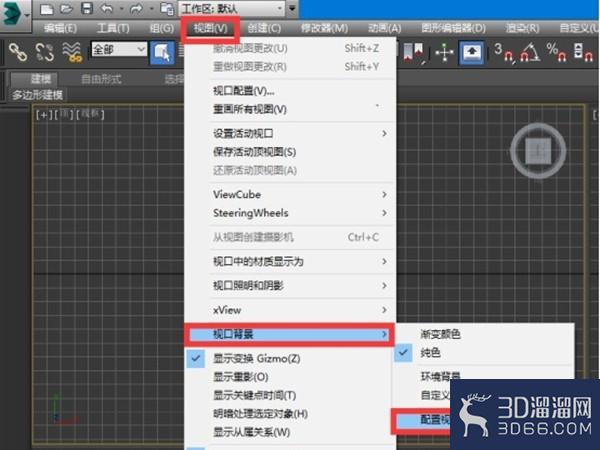The width and height of the screenshot is (600, 450).
Task: Expand the 设置活动视口 submenu
Action: tap(290, 134)
